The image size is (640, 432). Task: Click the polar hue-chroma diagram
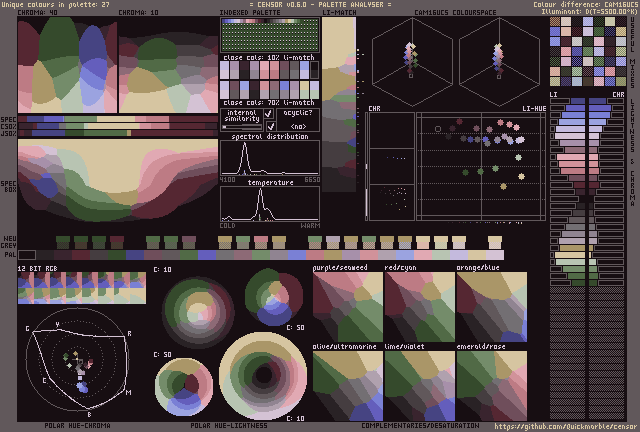[79, 361]
